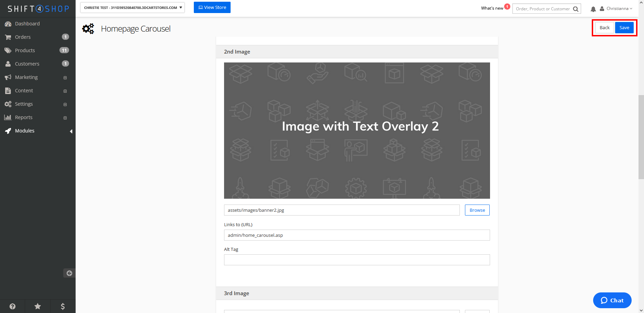Viewport: 644px width, 313px height.
Task: Collapse the Modules menu arrow
Action: (x=71, y=131)
